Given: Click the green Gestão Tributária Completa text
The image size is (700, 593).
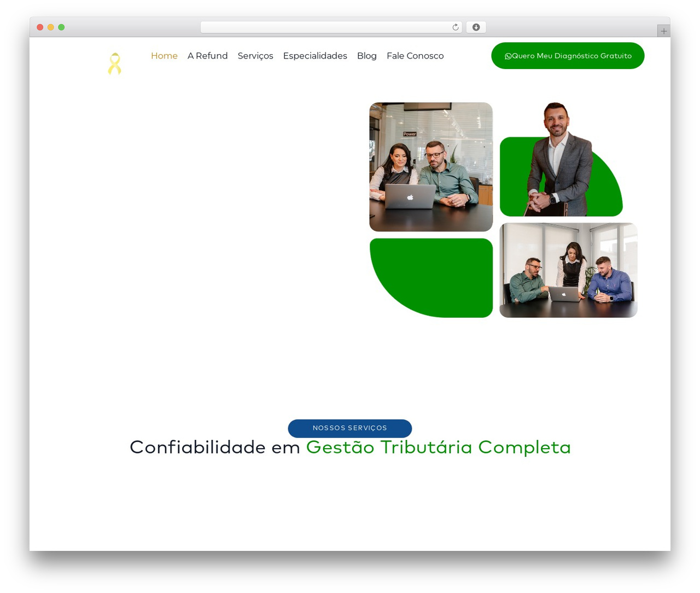Looking at the screenshot, I should (x=439, y=447).
